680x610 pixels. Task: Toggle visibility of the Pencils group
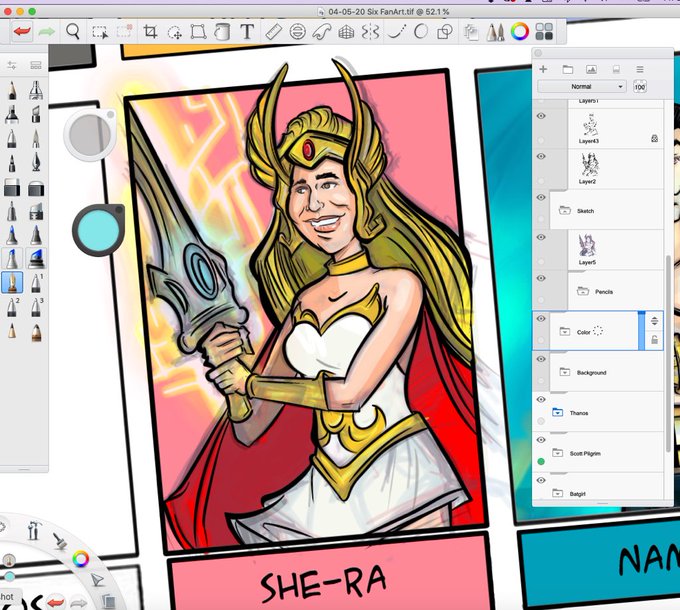click(541, 278)
